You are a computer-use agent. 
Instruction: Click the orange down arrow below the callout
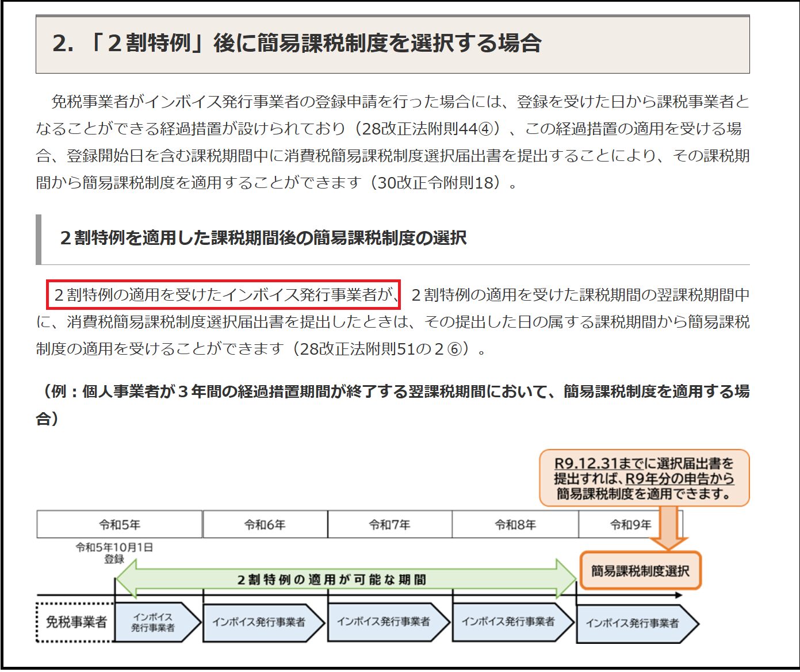click(x=667, y=528)
